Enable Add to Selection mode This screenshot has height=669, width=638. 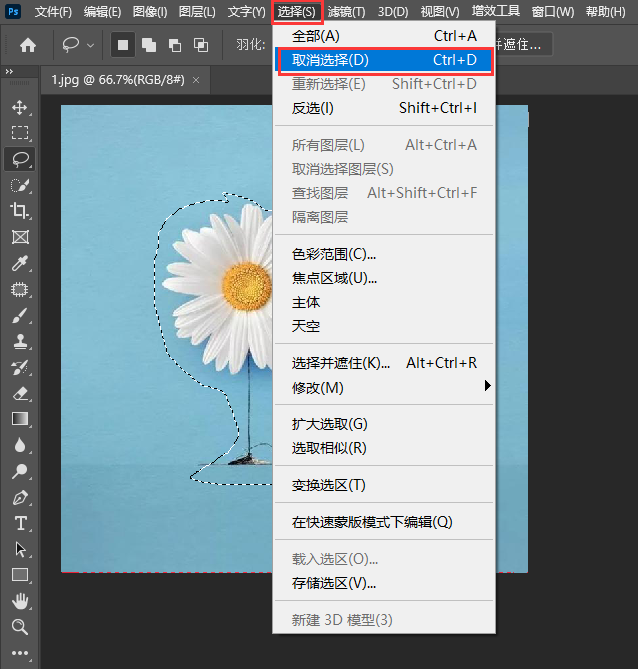pyautogui.click(x=149, y=45)
